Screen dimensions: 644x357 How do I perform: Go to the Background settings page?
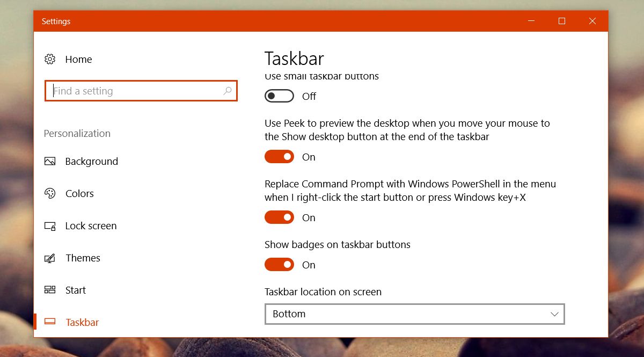point(91,161)
